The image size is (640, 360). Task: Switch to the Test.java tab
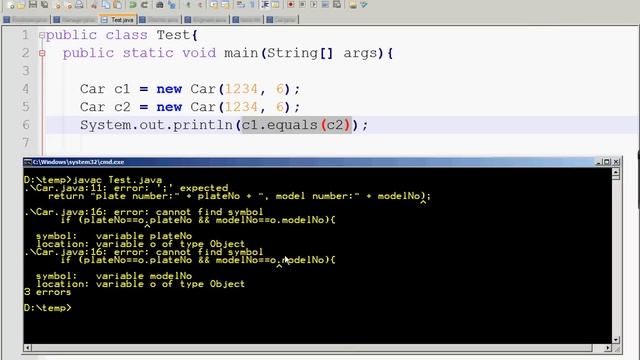[x=117, y=20]
